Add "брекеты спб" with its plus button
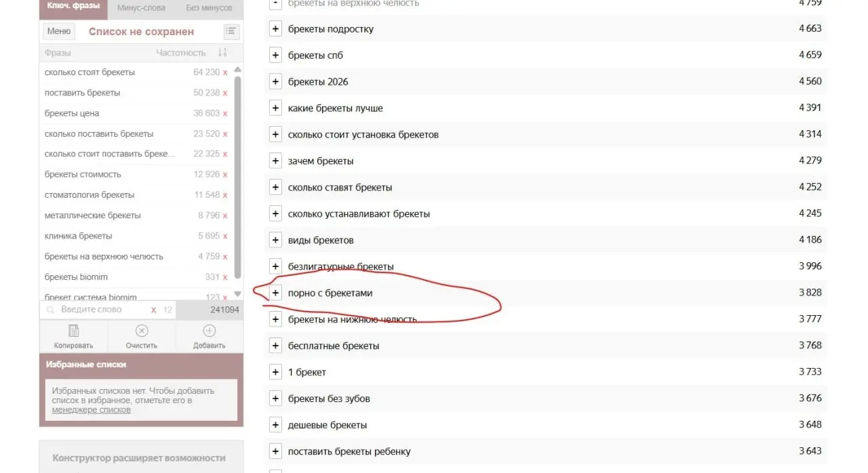 click(x=275, y=56)
